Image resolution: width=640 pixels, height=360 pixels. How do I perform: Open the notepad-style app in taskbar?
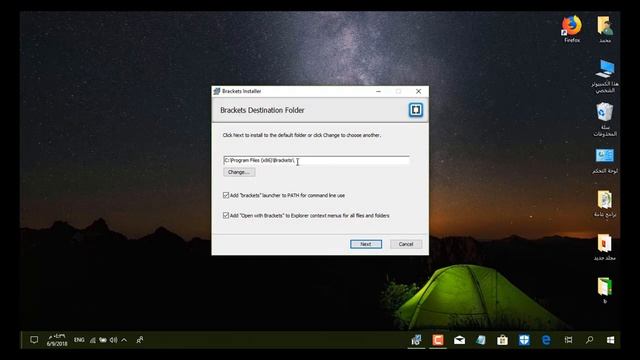click(481, 340)
